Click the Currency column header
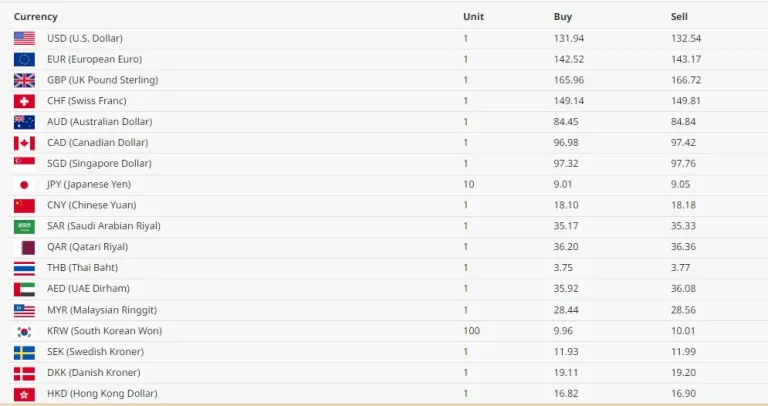 tap(36, 17)
